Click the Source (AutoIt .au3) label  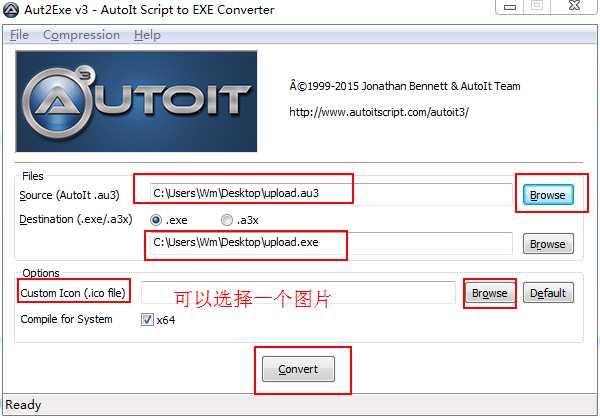(x=69, y=195)
